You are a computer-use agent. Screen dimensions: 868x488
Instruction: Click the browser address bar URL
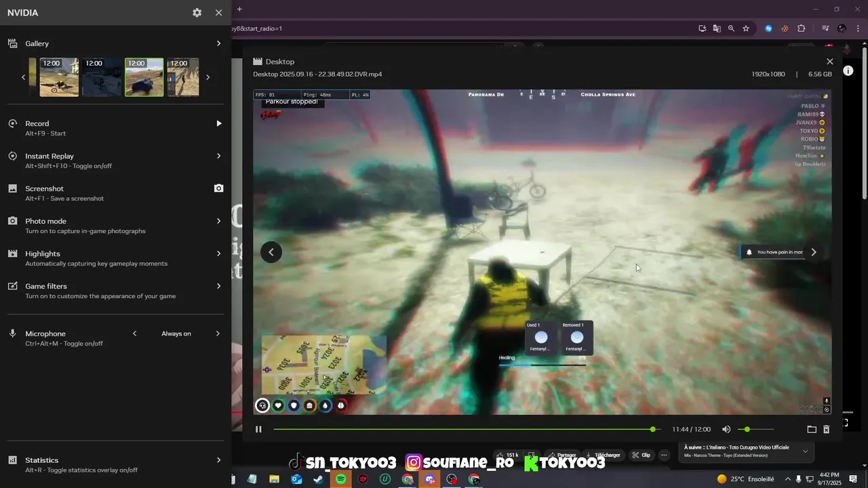[x=258, y=28]
